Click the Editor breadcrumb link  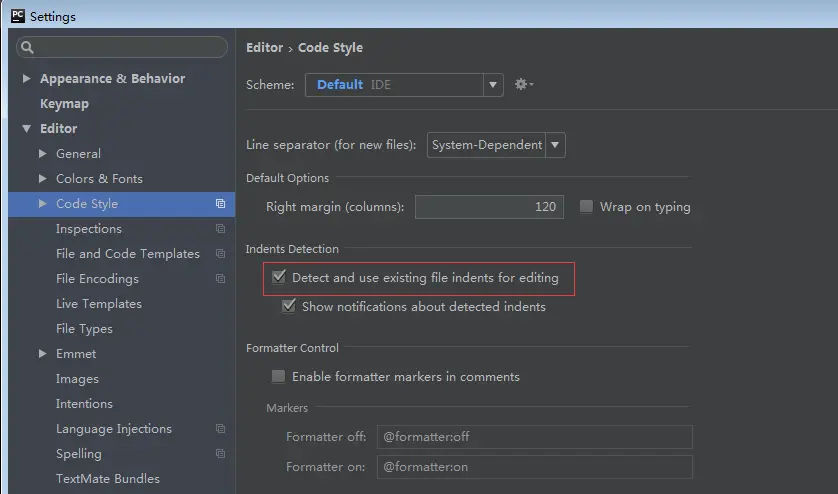265,48
